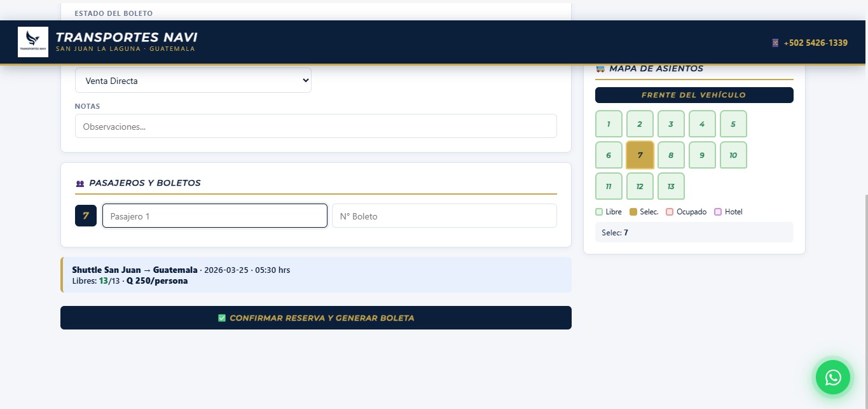Click the Transportes Navi header title

tap(127, 38)
